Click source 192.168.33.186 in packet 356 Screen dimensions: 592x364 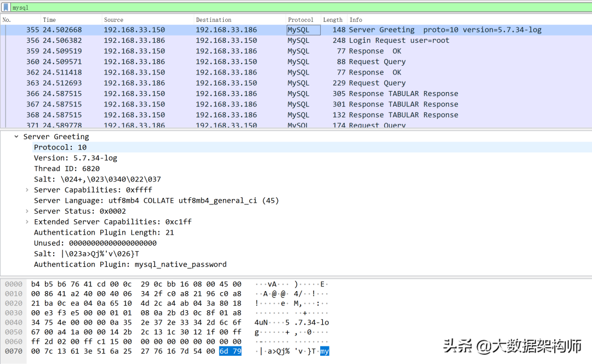[134, 41]
